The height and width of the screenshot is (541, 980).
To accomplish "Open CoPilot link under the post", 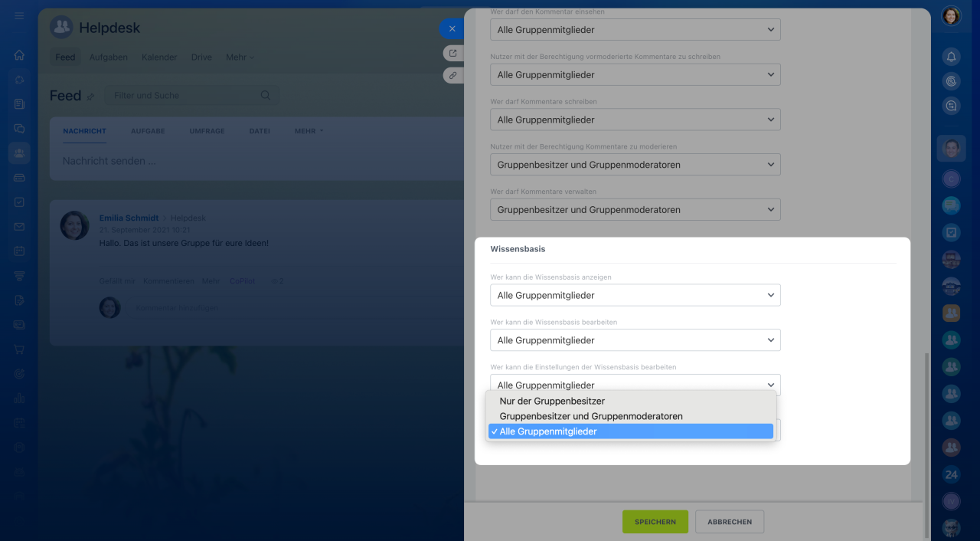I will coord(242,281).
